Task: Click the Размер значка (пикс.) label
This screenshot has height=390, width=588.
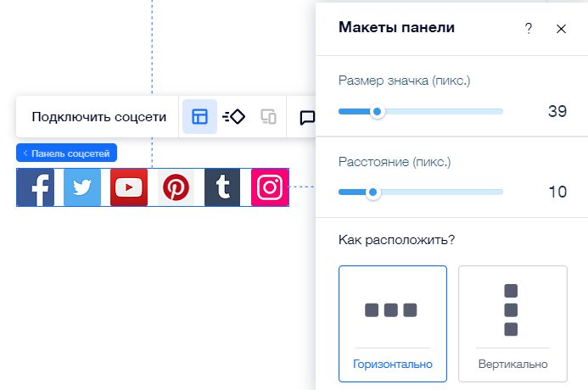Action: [404, 81]
